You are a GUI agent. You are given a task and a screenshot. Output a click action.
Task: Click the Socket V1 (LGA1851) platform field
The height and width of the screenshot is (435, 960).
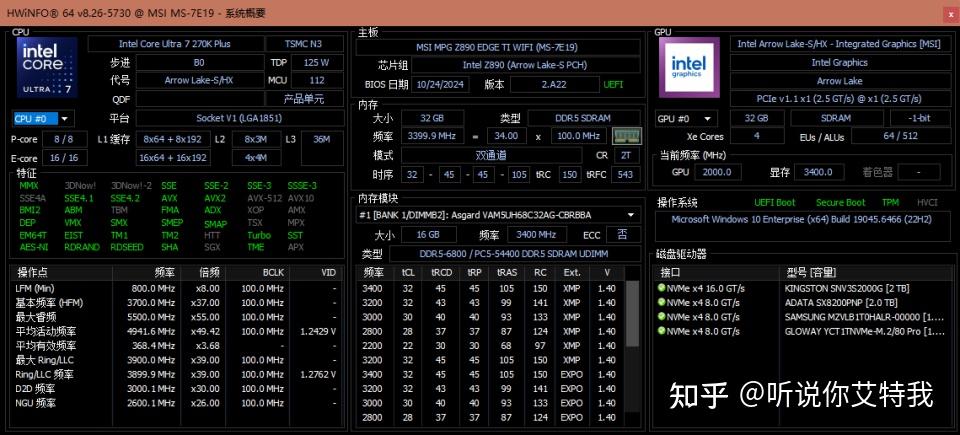tap(239, 118)
